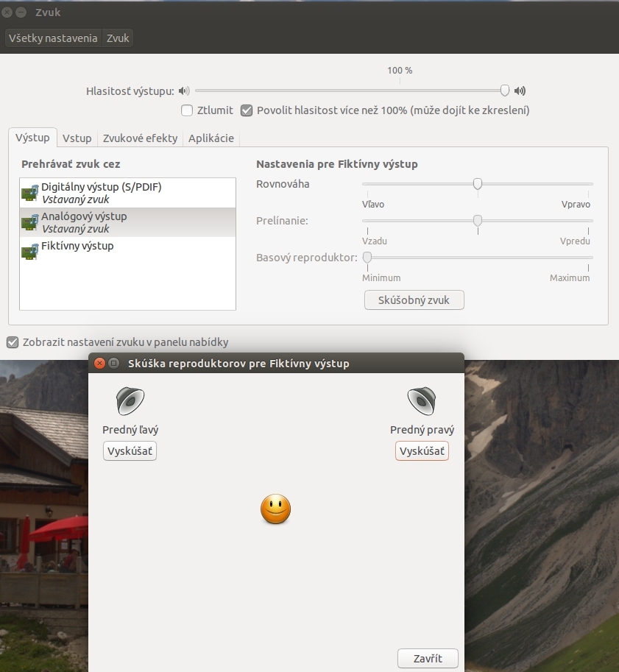Image resolution: width=619 pixels, height=672 pixels.
Task: Switch to the Vstup tab
Action: 77,138
